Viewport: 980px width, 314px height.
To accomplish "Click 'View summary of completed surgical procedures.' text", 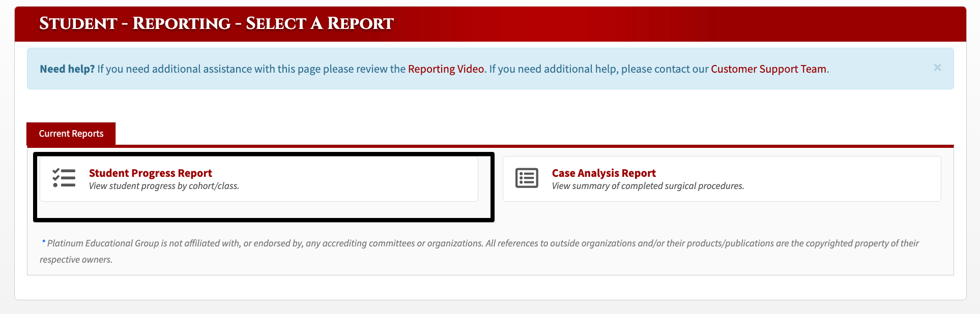I will pos(648,186).
